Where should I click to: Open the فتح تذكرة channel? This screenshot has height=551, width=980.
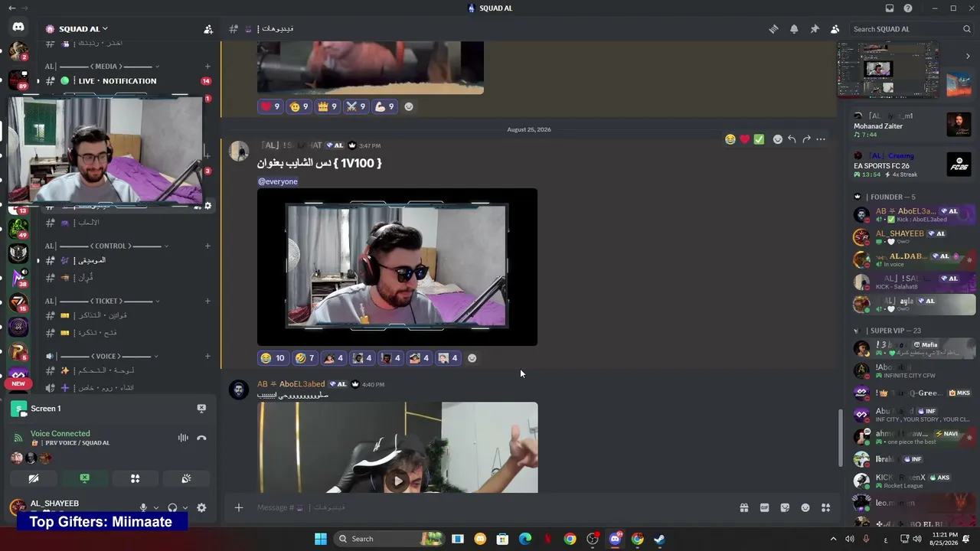coord(126,333)
